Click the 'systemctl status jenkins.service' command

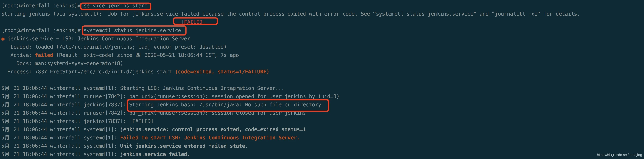[x=132, y=30]
